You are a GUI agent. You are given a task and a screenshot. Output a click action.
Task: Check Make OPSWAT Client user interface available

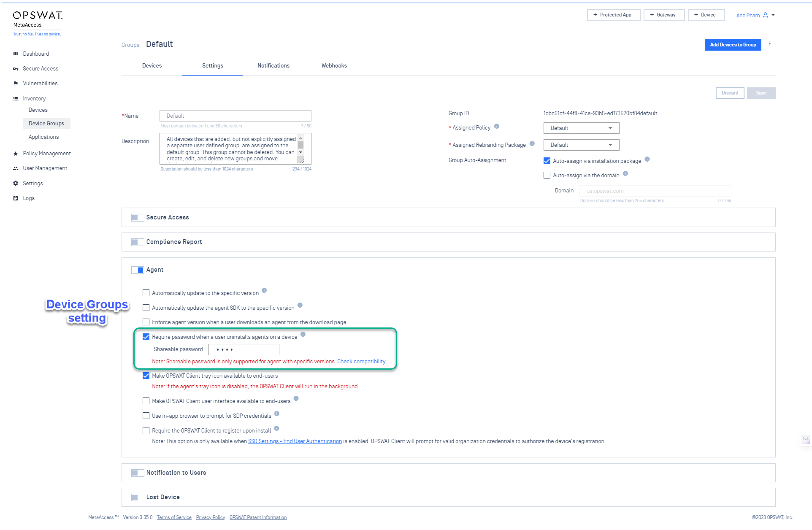(146, 401)
